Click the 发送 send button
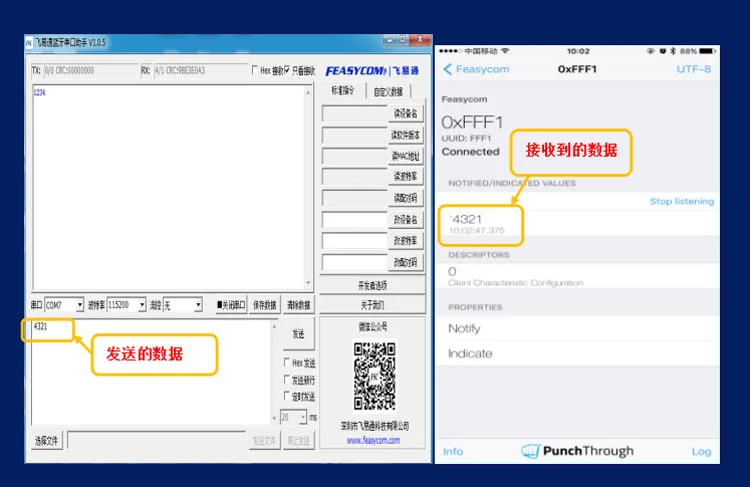Screen dimensions: 750x487 coord(298,333)
